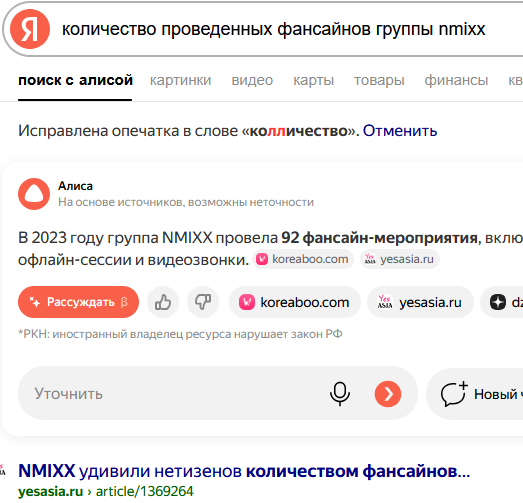
Task: Click the Рассуждать beta button
Action: tap(78, 302)
